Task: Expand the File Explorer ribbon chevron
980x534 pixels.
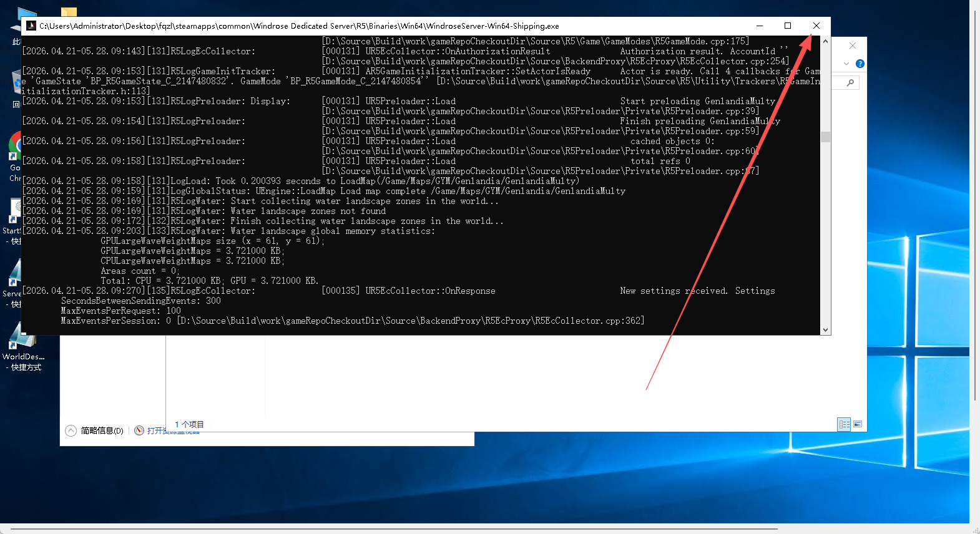Action: pyautogui.click(x=846, y=64)
